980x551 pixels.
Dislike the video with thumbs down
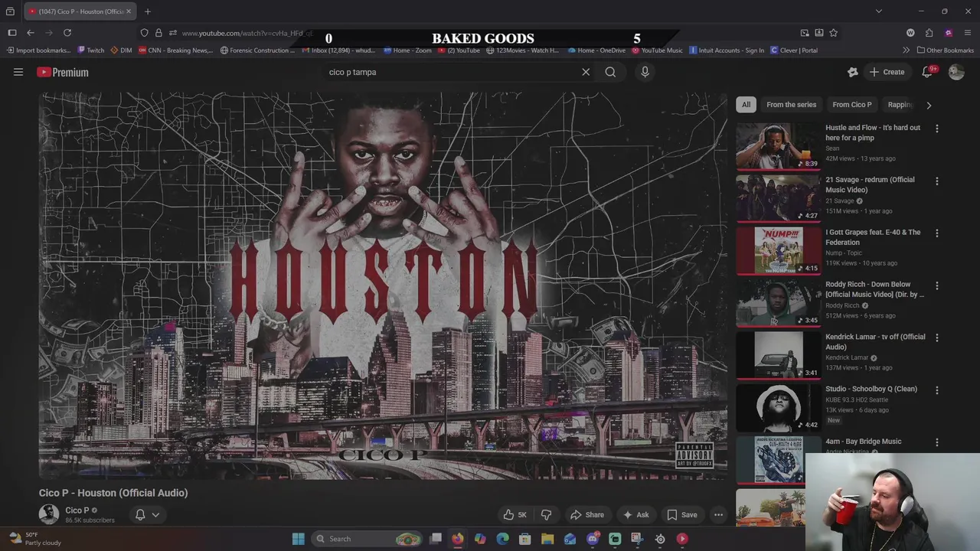point(546,515)
